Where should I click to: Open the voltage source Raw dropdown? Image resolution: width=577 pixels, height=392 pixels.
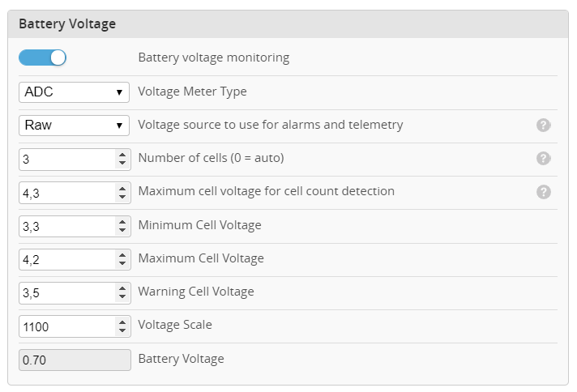click(74, 126)
